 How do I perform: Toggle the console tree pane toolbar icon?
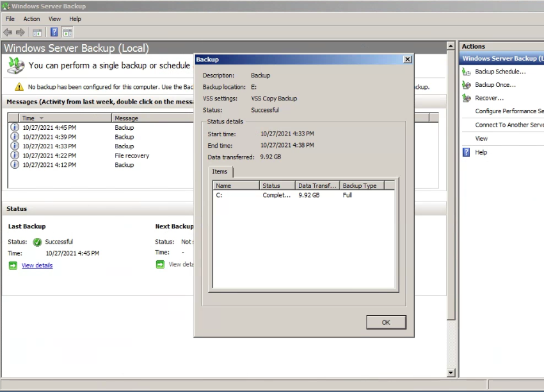tap(37, 33)
